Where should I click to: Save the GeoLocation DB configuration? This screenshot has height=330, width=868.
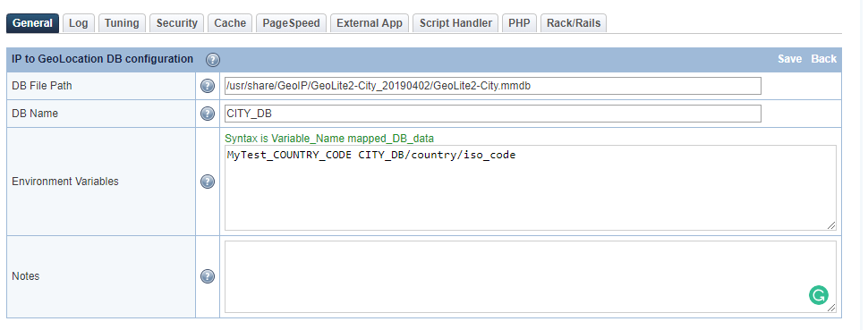click(x=789, y=59)
